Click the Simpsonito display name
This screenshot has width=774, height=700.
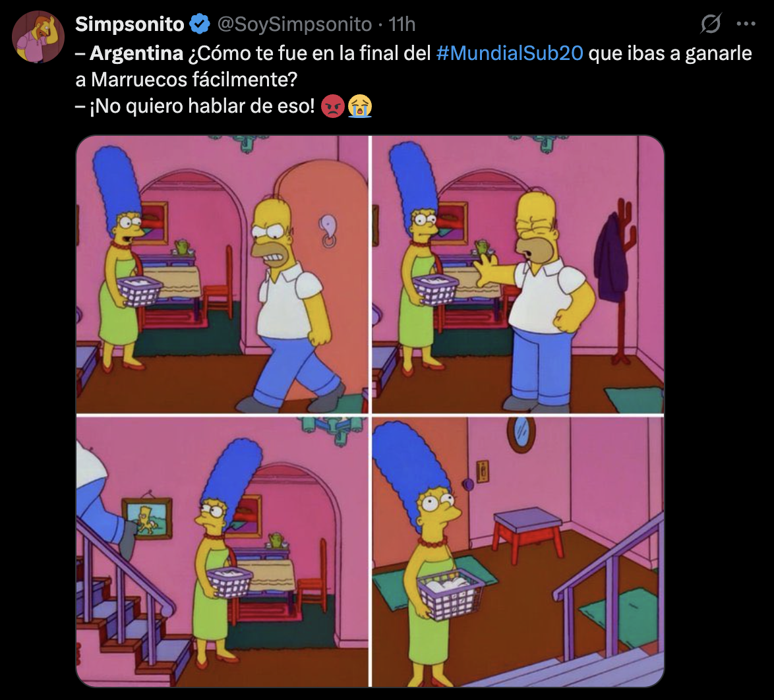click(130, 24)
